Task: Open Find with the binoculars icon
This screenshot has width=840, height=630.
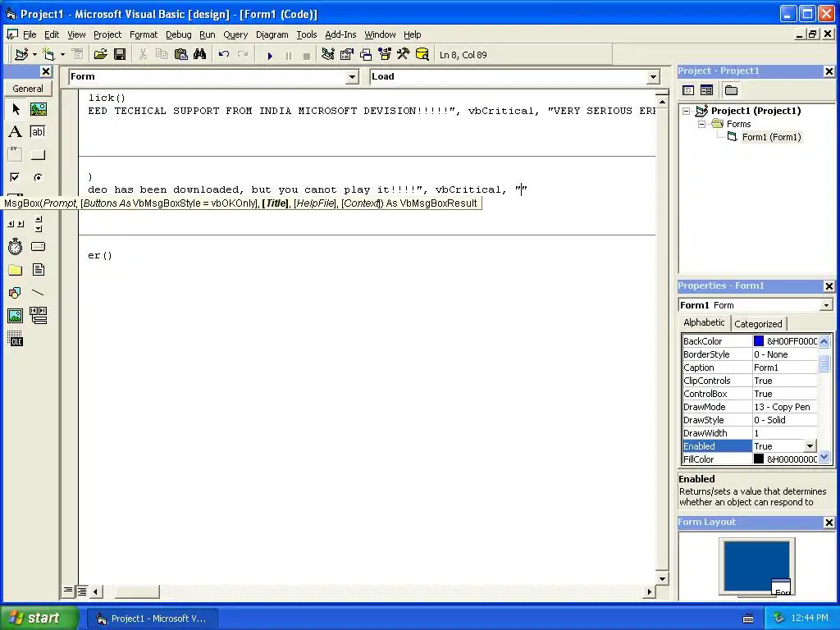Action: click(200, 55)
